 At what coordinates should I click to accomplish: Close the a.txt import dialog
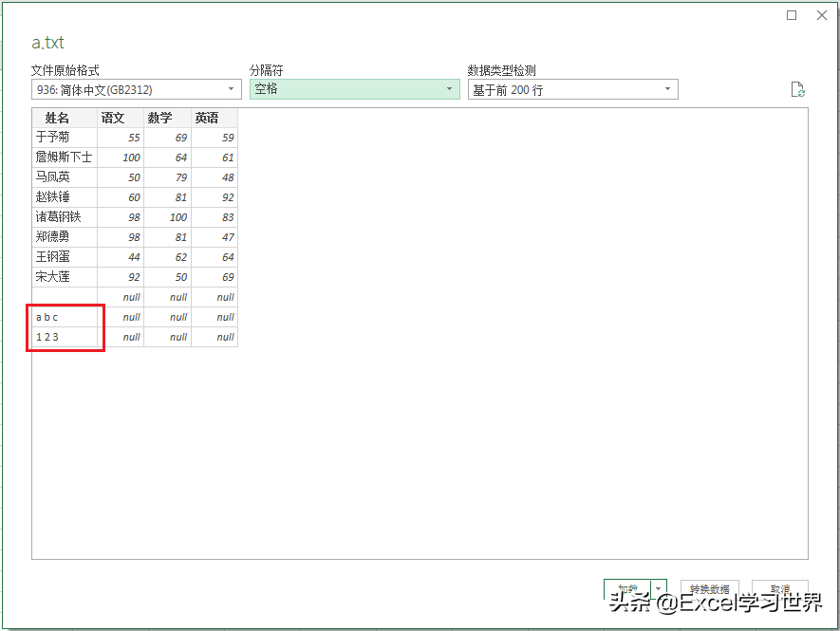[x=822, y=15]
